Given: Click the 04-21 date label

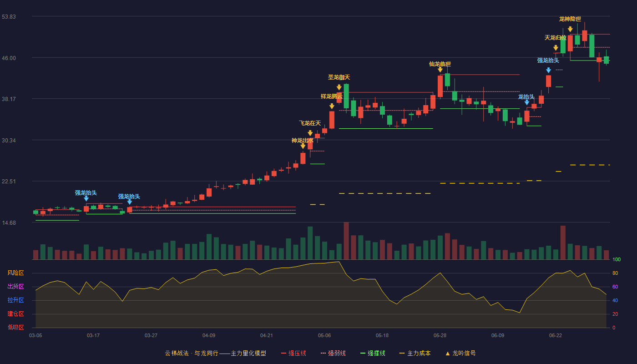Looking at the screenshot, I should pos(267,335).
